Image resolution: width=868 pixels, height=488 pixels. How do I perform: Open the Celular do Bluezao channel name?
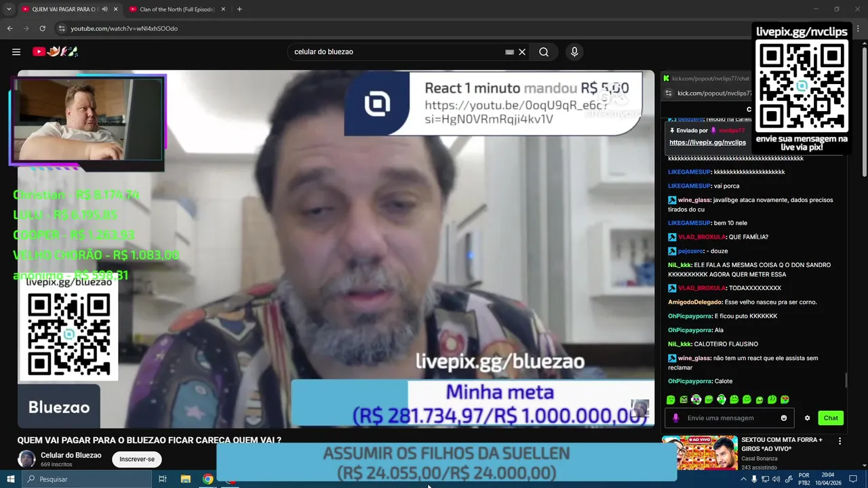[71, 455]
